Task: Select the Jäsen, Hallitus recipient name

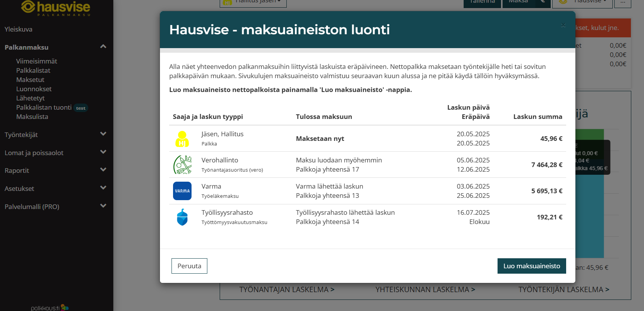Action: pos(222,134)
